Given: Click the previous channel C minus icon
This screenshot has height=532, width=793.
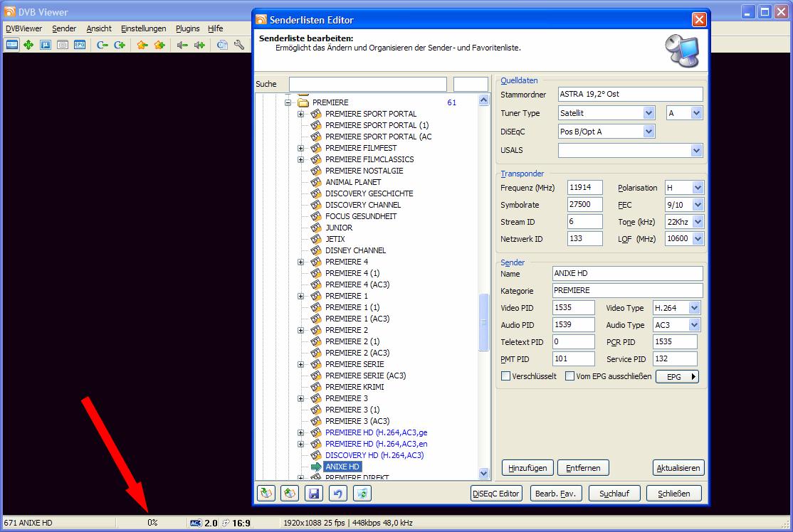Looking at the screenshot, I should coord(103,45).
